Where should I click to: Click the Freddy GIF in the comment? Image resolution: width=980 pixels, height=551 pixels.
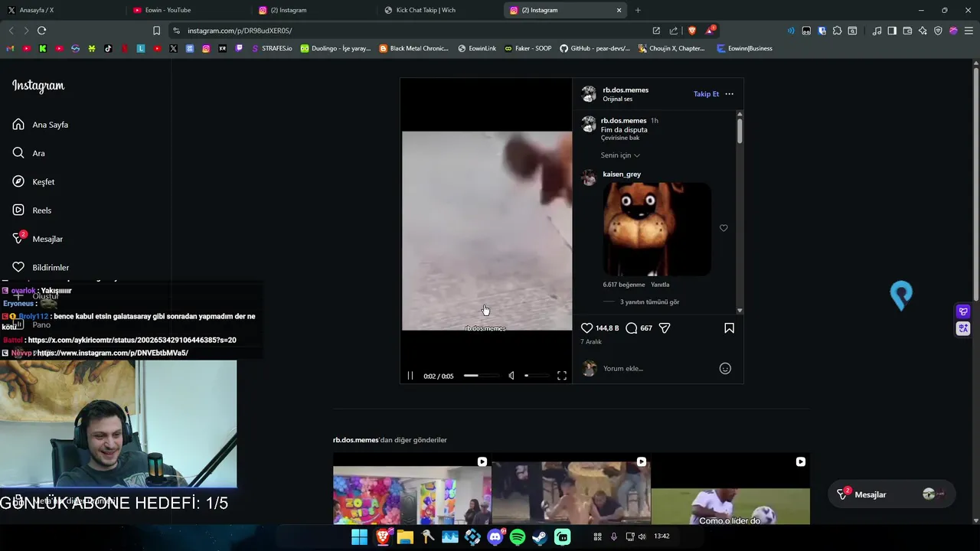click(x=657, y=229)
